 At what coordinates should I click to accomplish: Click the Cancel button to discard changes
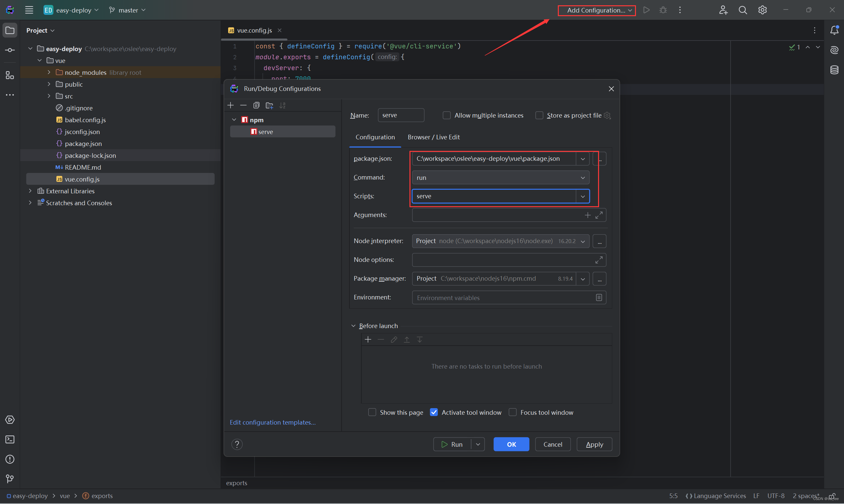click(x=552, y=444)
